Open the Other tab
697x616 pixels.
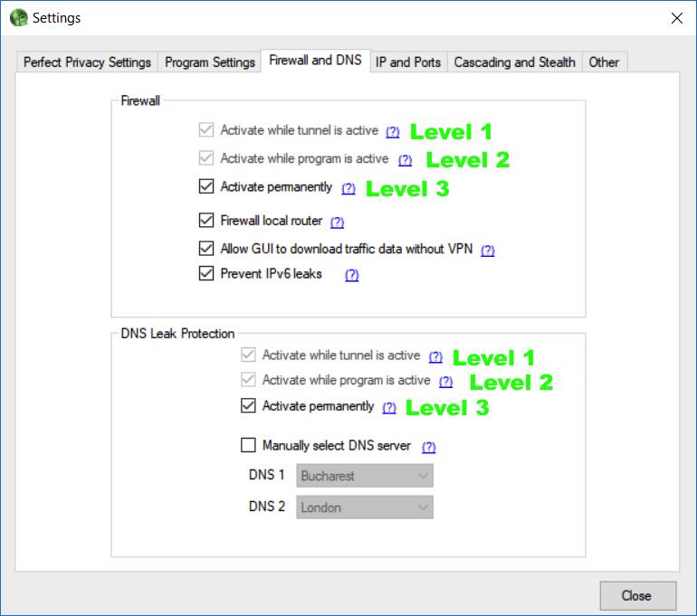[x=604, y=62]
